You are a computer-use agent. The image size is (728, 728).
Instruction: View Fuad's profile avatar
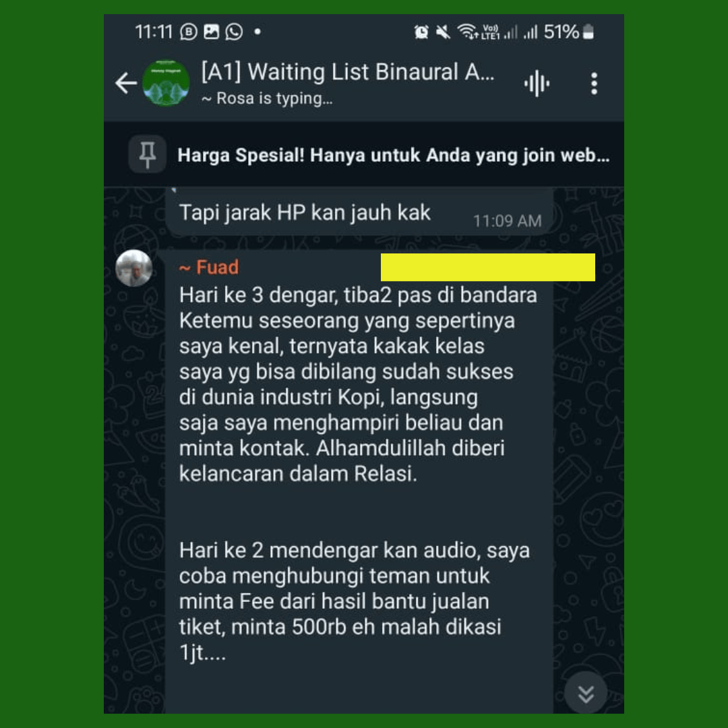tap(133, 268)
